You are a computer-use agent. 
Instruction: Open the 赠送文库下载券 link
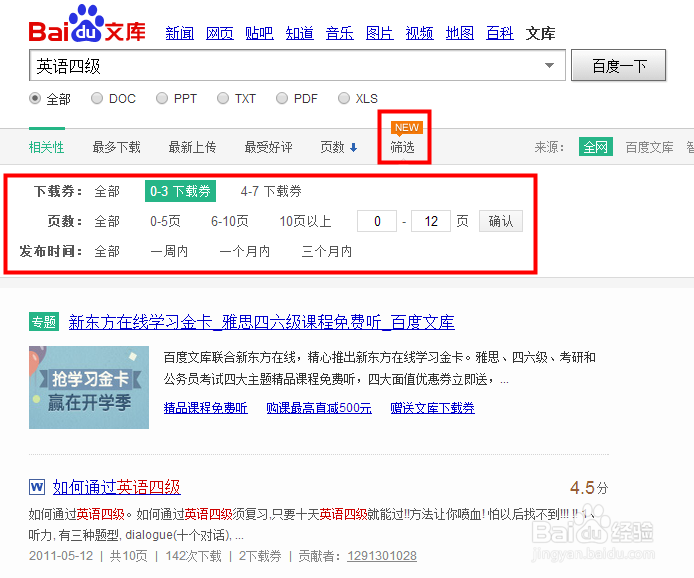pos(432,408)
